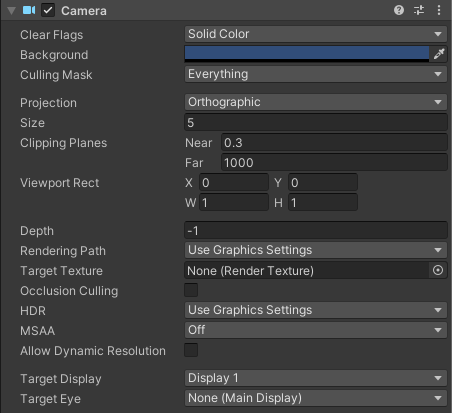Disable the Camera component checkbox

click(x=48, y=10)
